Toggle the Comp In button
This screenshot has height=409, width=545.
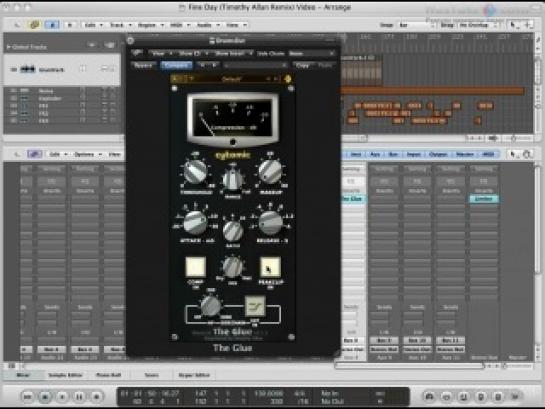(196, 267)
